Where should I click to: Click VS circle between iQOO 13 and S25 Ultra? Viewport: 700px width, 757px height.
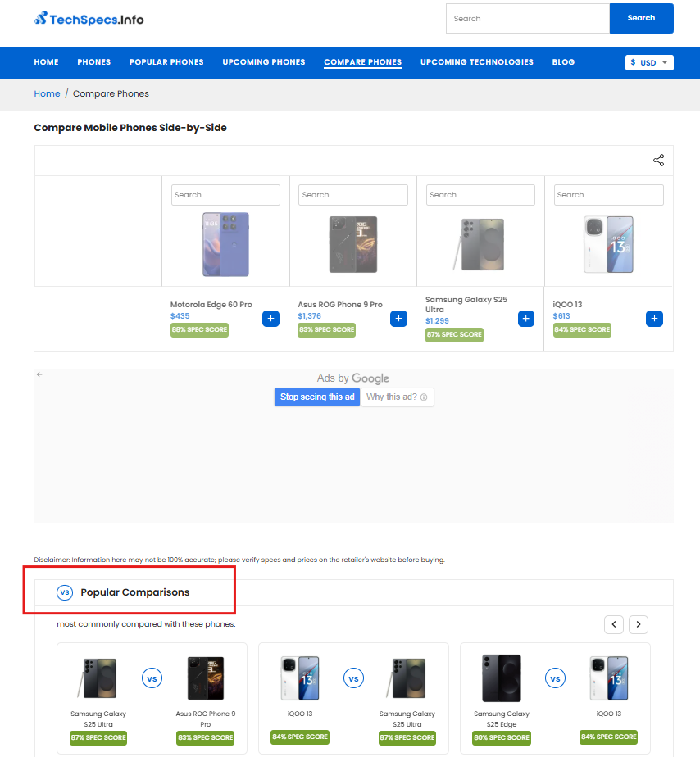353,678
